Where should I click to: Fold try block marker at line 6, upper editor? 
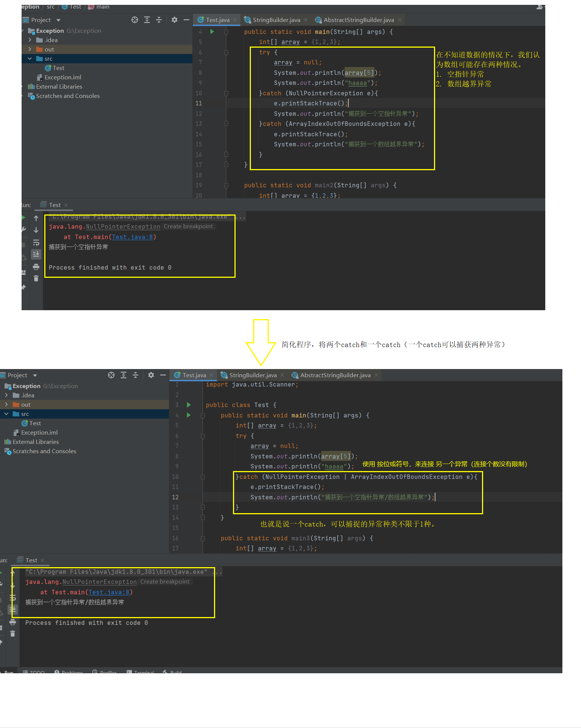226,53
